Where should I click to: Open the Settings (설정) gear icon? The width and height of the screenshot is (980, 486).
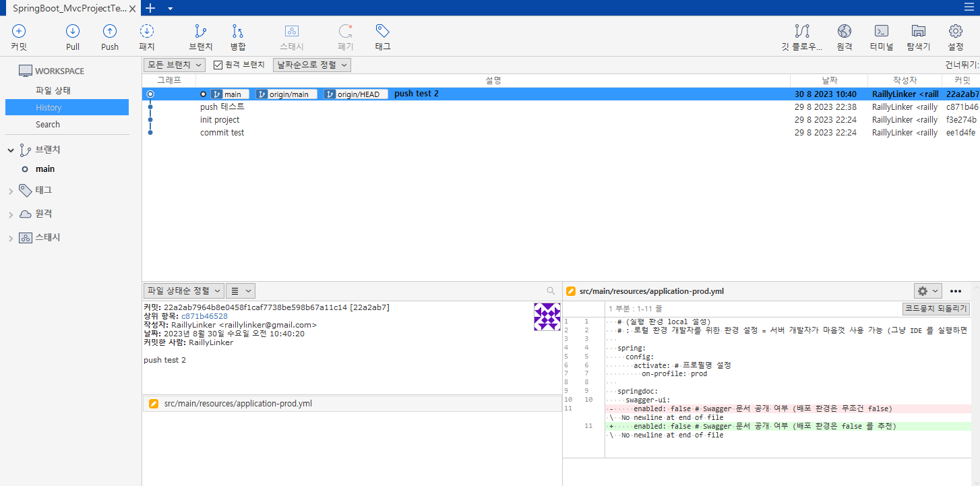[956, 31]
